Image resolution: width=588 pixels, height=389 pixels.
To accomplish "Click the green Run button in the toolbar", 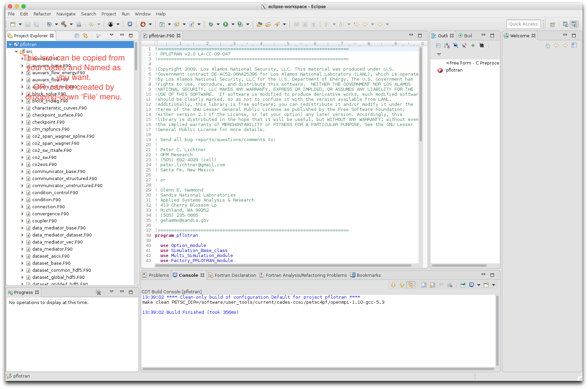I will point(226,24).
